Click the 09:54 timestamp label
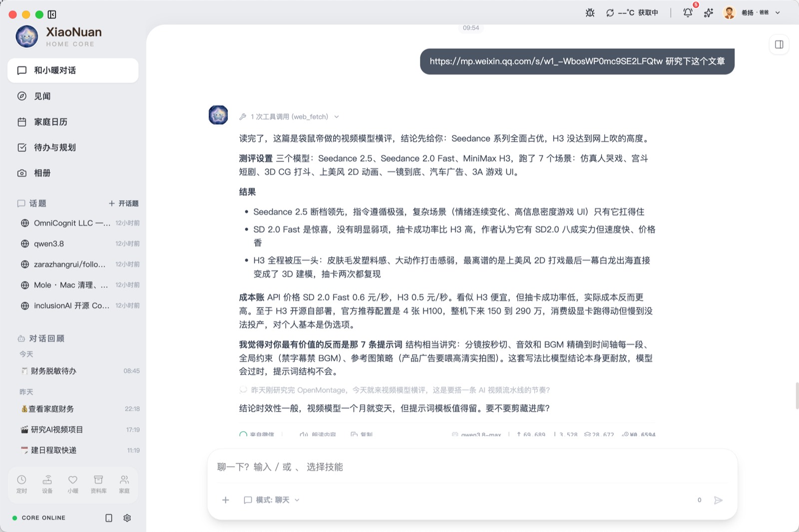Image resolution: width=799 pixels, height=532 pixels. [471, 28]
